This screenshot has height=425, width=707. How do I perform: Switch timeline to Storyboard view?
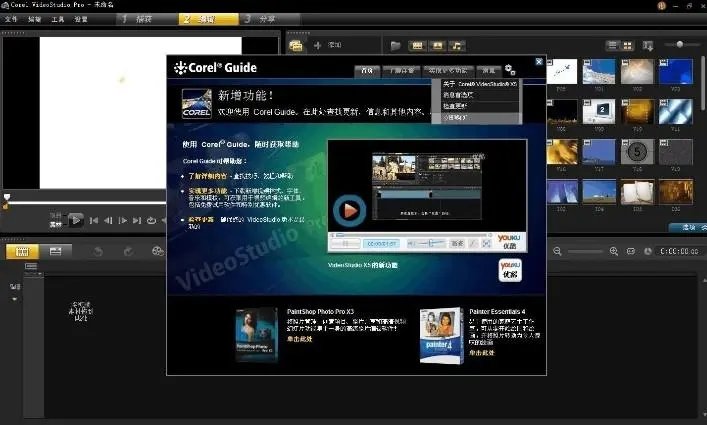pos(22,251)
